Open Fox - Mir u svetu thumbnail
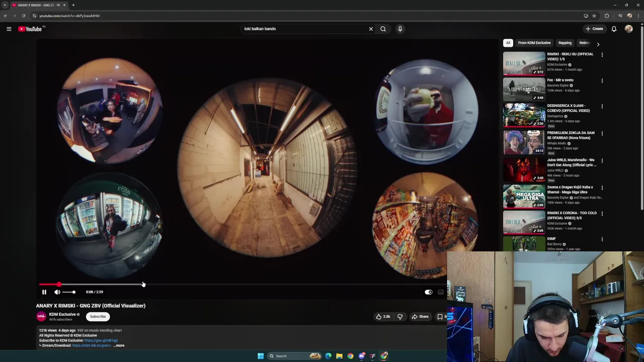Viewport: 644px width, 362px height. (x=524, y=89)
